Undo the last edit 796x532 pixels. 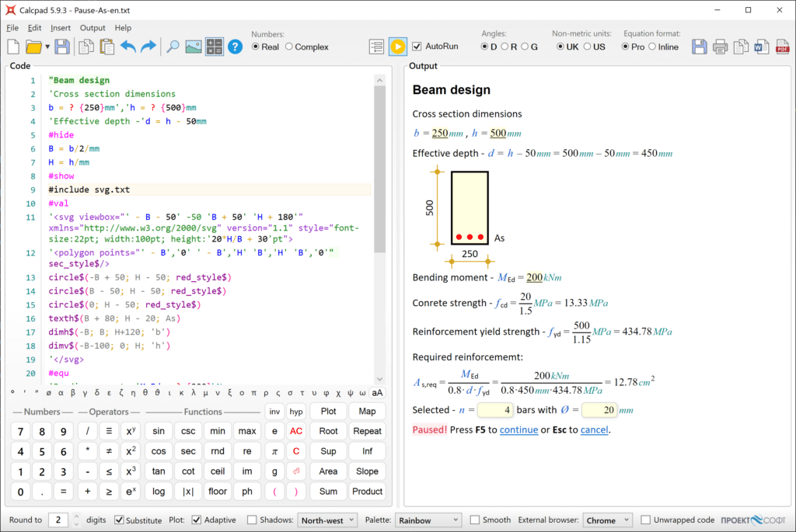coord(128,47)
